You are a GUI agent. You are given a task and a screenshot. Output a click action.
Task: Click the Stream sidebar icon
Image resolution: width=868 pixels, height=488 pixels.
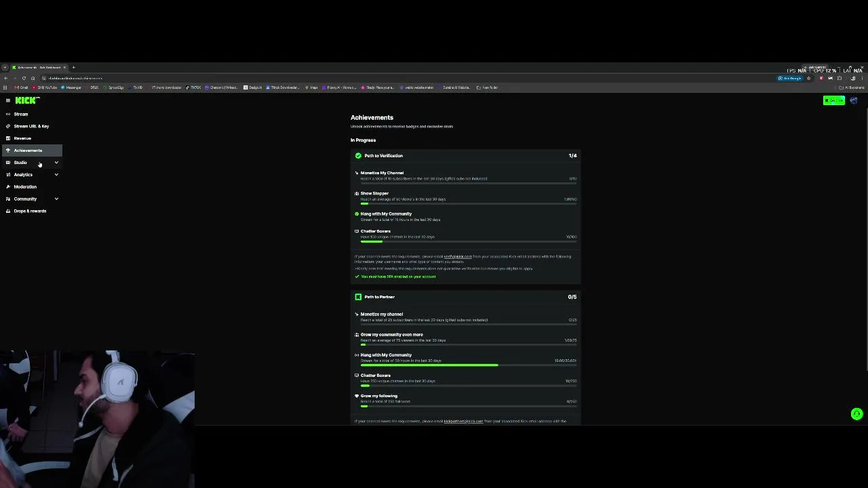[8, 114]
